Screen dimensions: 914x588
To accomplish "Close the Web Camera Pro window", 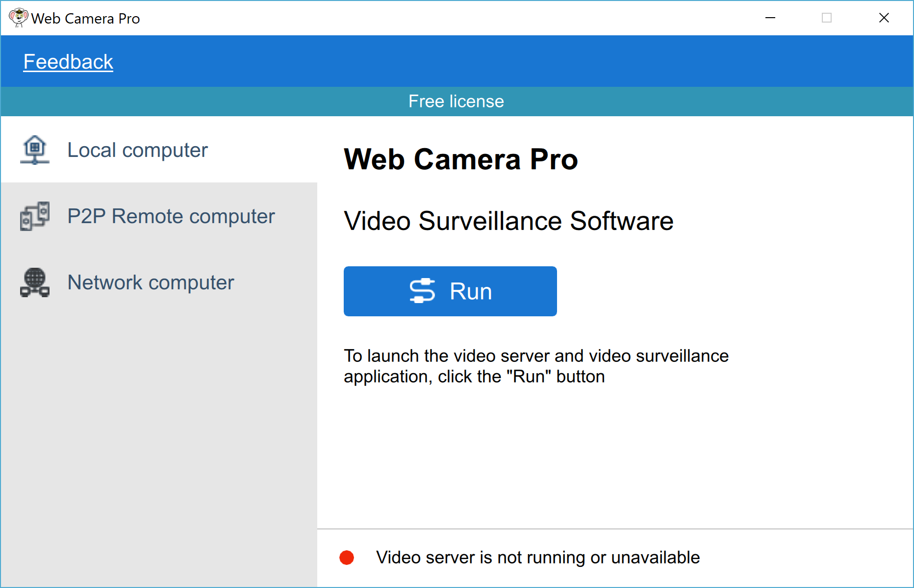I will pos(884,18).
